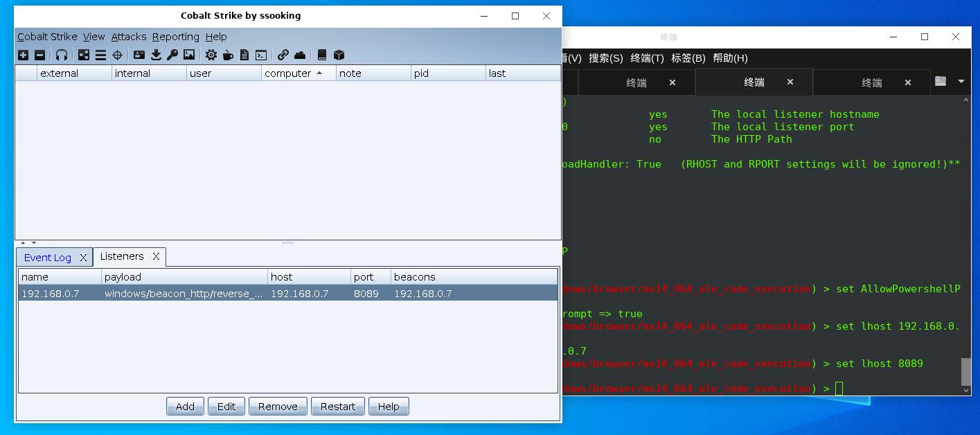Open keystrokes via the key icon

pos(172,55)
